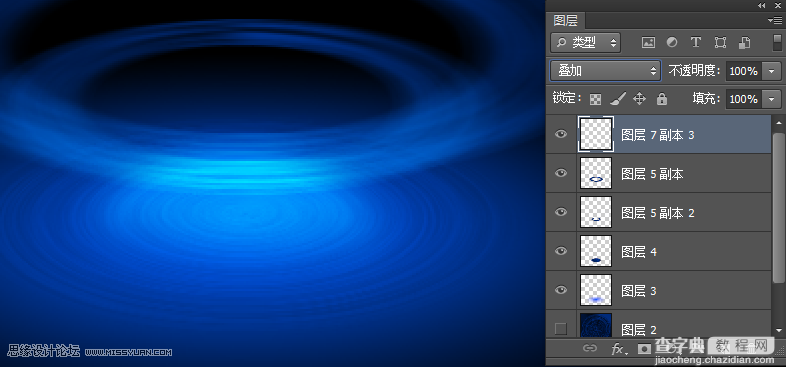Open the 类型 filter type dropdown

pos(585,43)
